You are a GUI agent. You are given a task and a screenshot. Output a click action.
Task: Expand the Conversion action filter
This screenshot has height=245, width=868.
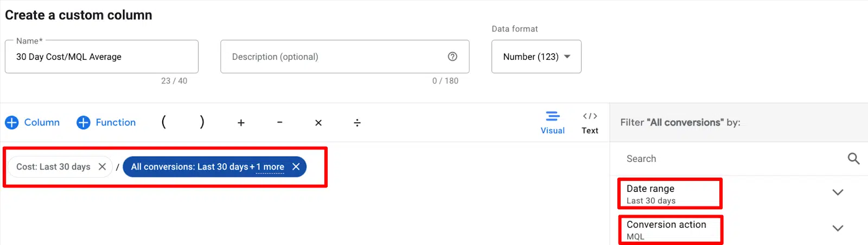tap(838, 228)
